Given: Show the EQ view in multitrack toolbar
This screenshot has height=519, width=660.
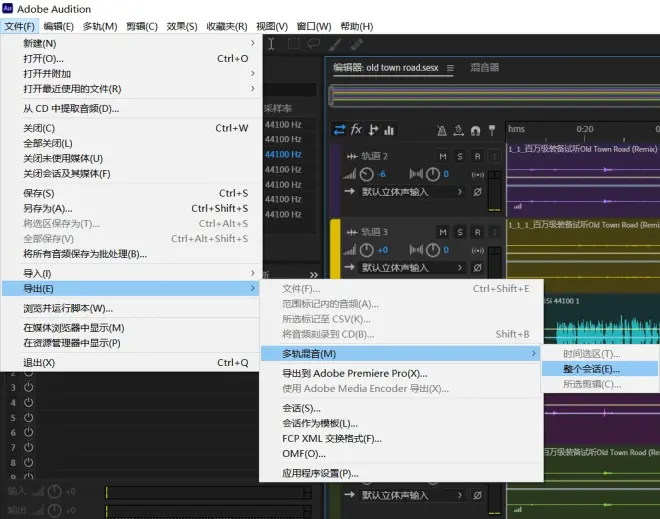Looking at the screenshot, I should [389, 130].
